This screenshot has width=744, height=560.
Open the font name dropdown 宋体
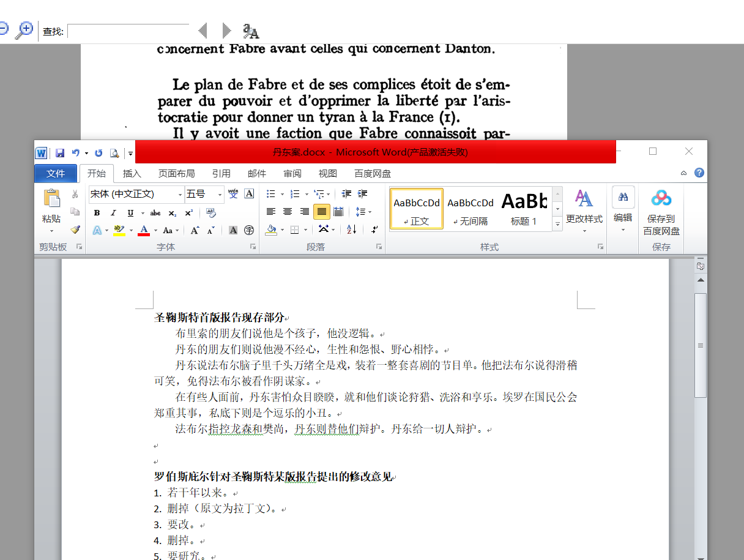(x=180, y=195)
